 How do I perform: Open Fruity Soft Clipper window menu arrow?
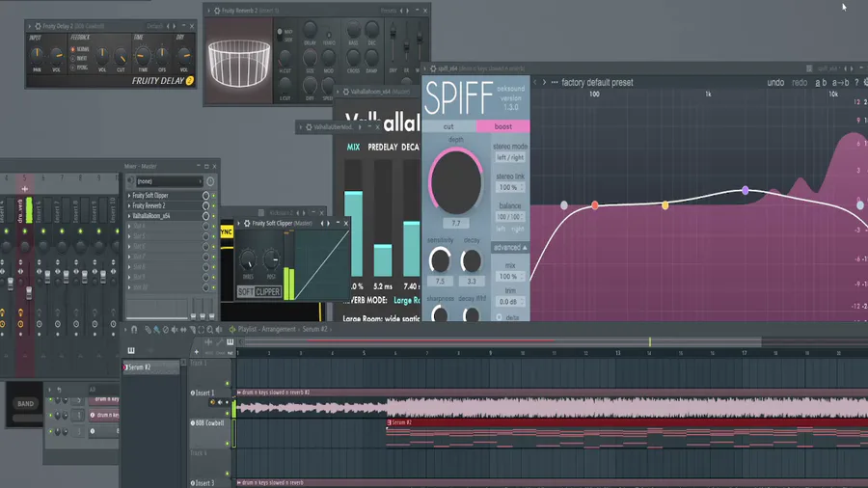240,223
